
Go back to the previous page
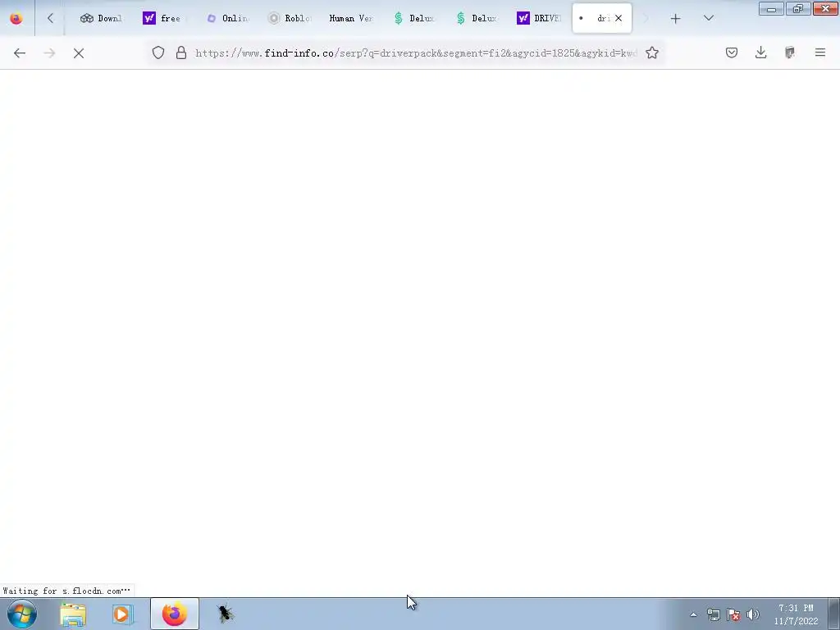pos(20,53)
